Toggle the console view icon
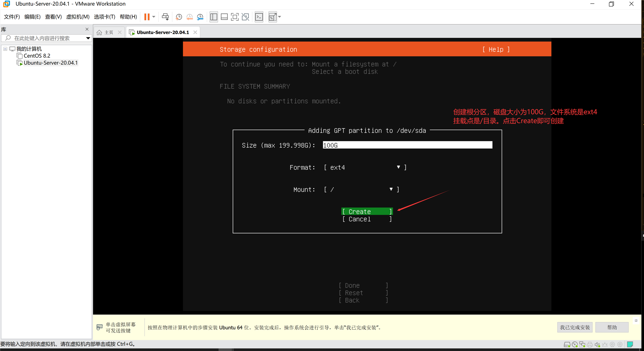The image size is (644, 351). coord(259,17)
